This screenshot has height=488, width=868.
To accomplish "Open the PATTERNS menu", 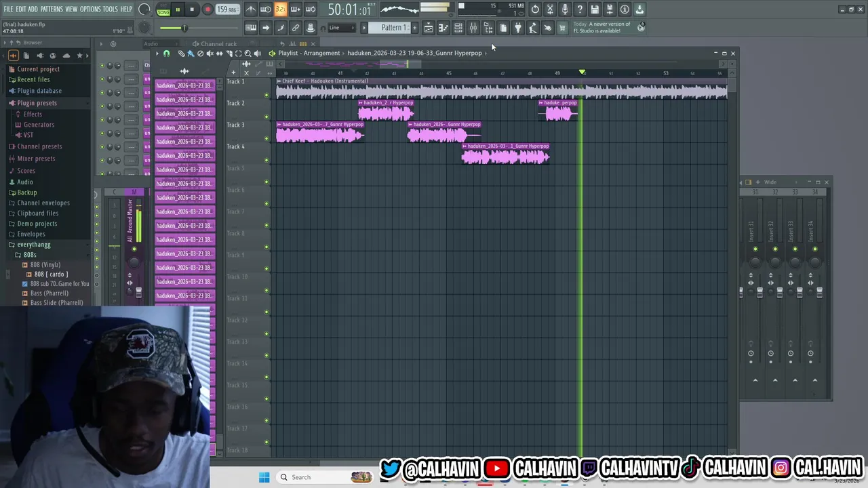I will click(52, 9).
